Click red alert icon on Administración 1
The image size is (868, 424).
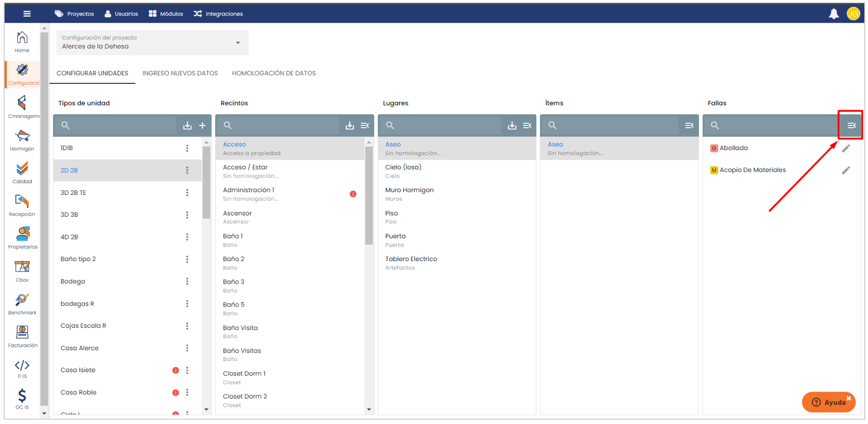coord(353,194)
